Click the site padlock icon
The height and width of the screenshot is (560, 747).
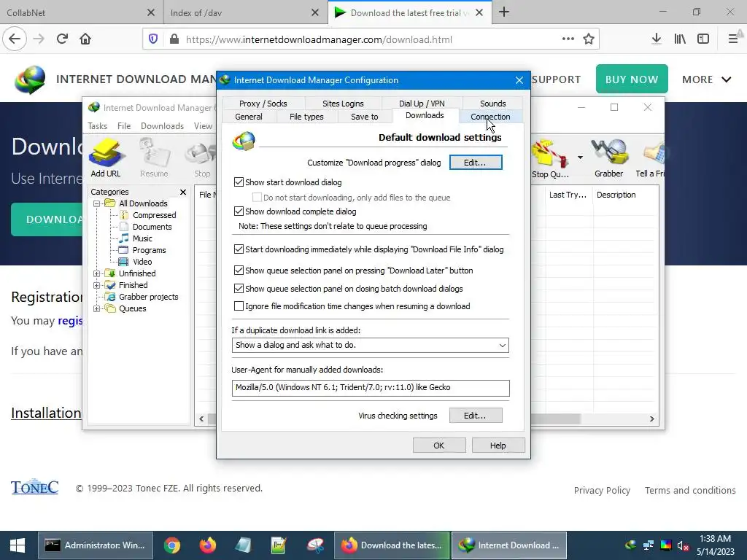click(x=174, y=39)
